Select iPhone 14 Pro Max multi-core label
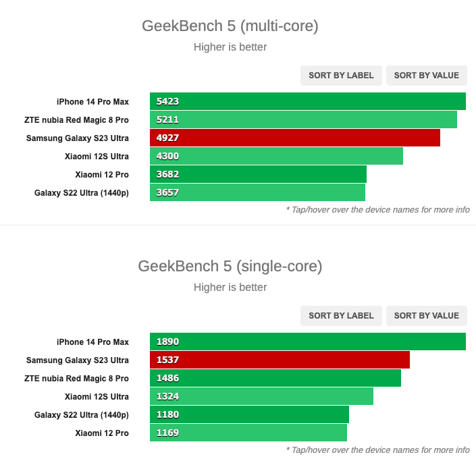 pos(92,102)
